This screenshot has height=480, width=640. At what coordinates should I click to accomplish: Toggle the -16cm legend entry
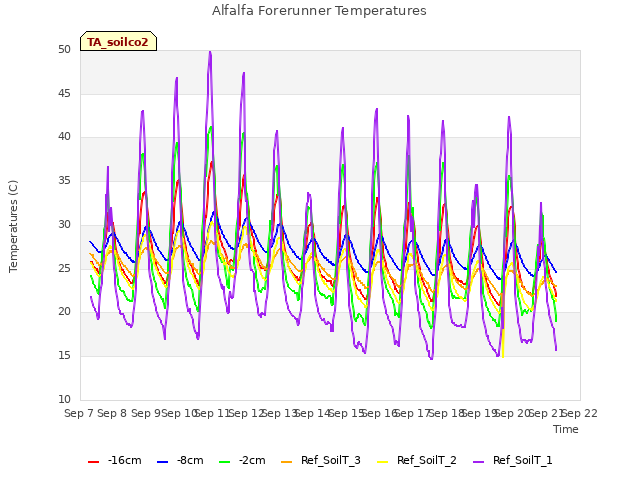pyautogui.click(x=115, y=461)
